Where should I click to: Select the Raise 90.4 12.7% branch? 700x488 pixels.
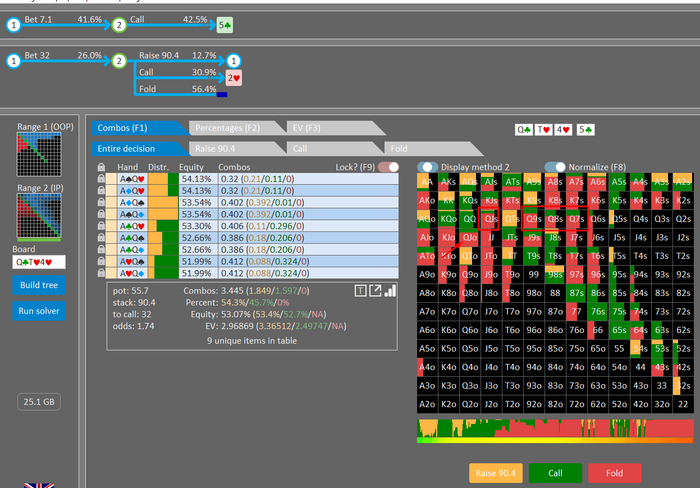[x=178, y=55]
